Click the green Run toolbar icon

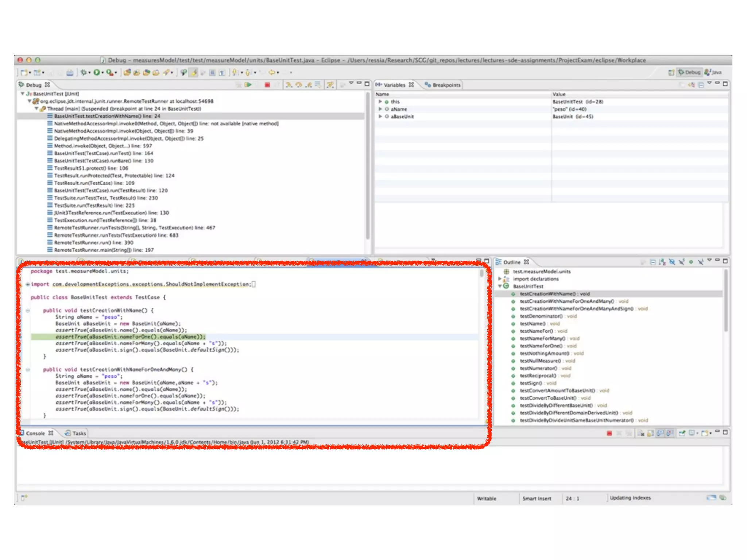(x=97, y=73)
